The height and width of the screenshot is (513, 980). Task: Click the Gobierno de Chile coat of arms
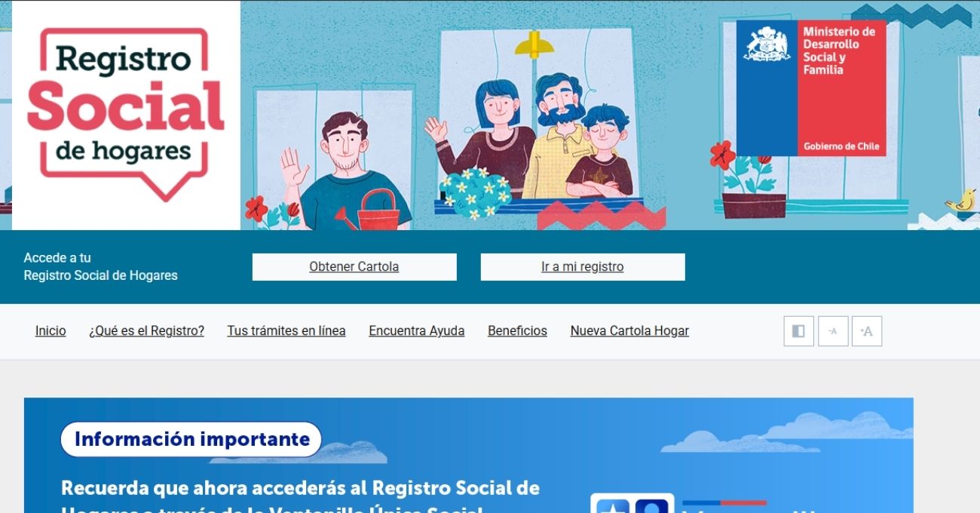point(767,44)
